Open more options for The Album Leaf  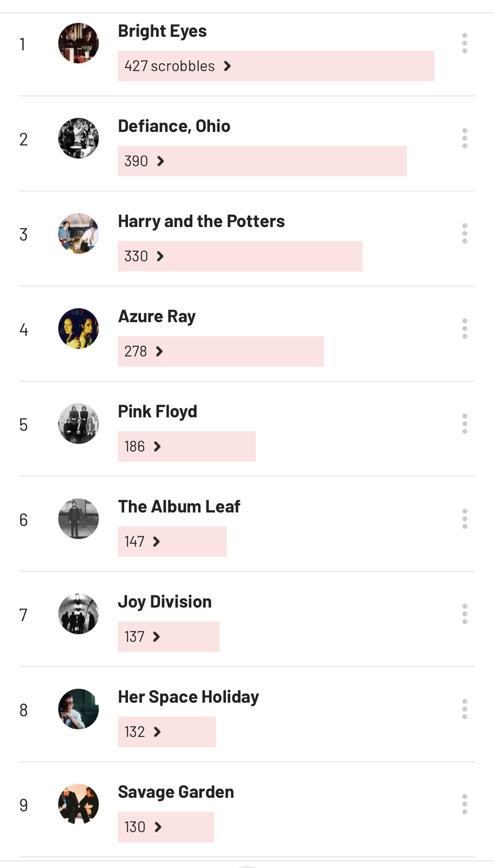[x=465, y=519]
